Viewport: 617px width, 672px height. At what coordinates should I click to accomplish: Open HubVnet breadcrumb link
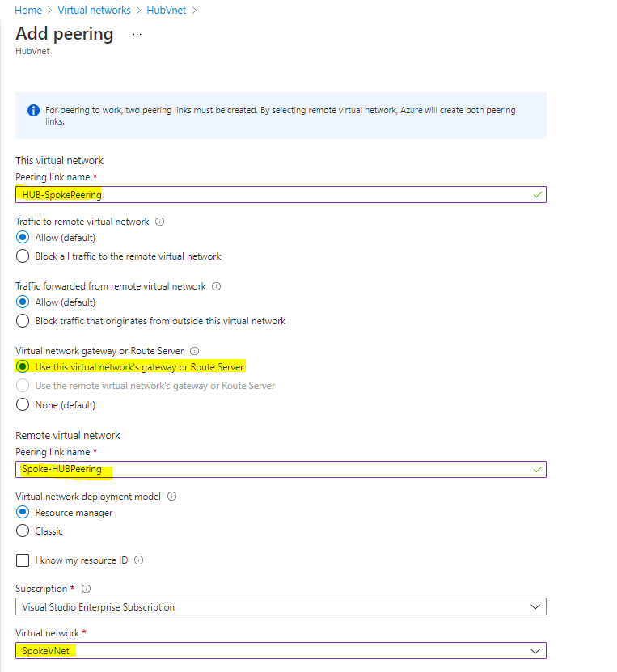tap(167, 11)
